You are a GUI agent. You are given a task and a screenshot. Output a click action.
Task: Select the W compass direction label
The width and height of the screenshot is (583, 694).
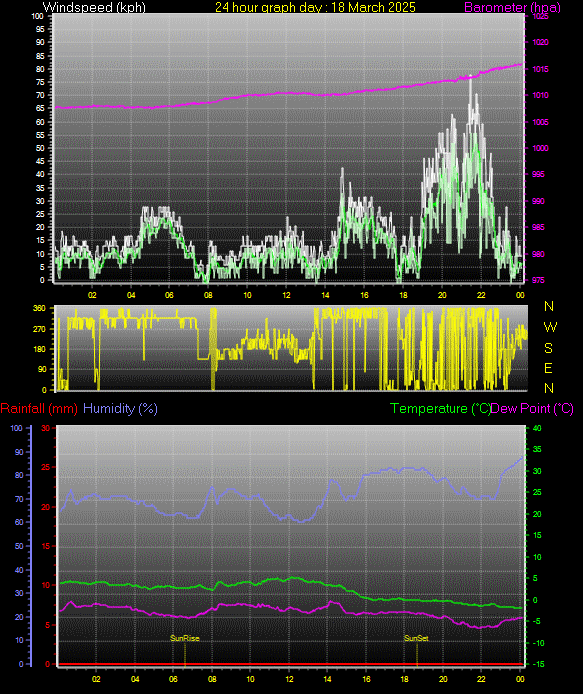click(549, 327)
